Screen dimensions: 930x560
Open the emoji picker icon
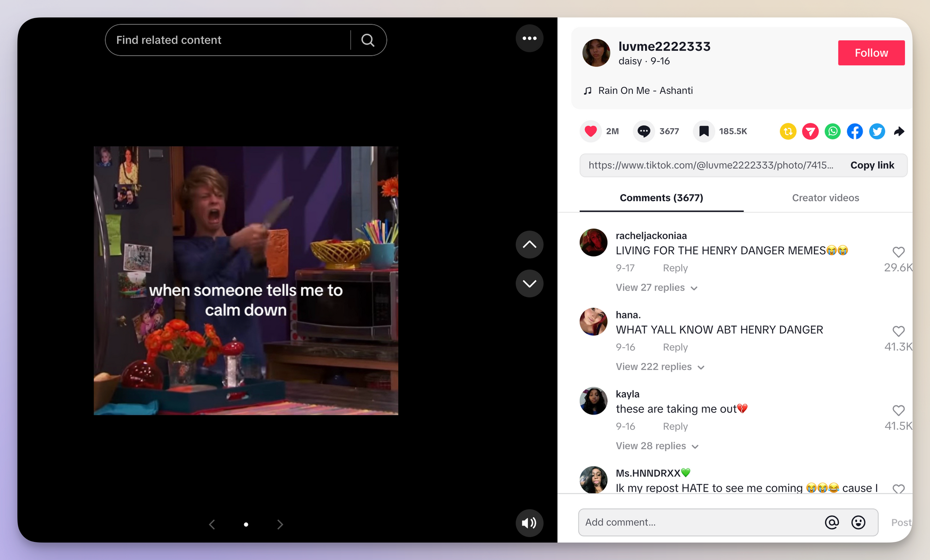[858, 522]
